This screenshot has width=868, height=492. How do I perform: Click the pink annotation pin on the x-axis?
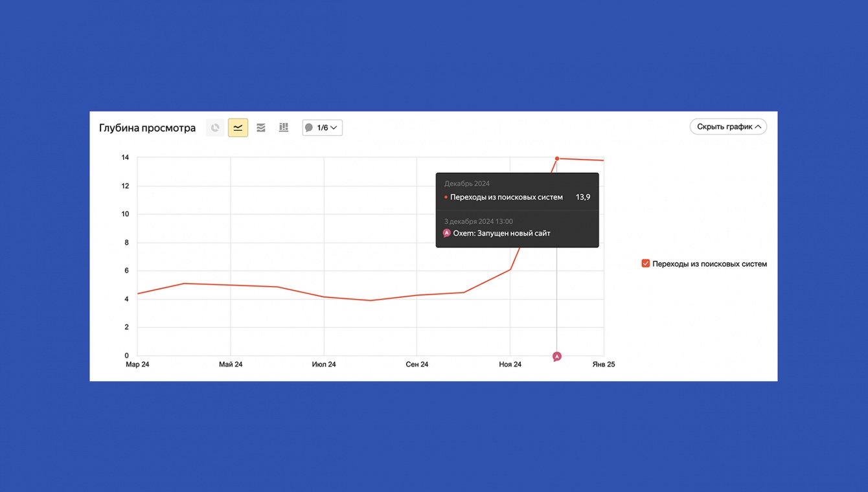pyautogui.click(x=556, y=357)
